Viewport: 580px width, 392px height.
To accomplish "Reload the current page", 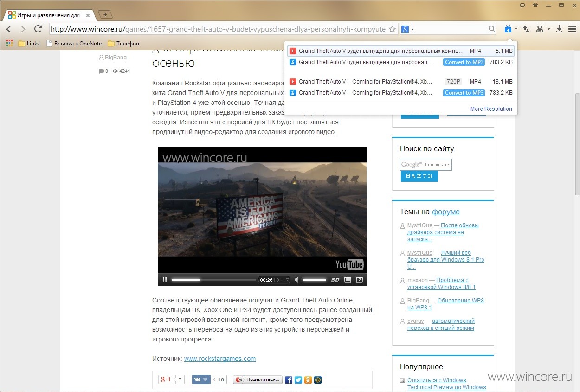I will click(38, 29).
